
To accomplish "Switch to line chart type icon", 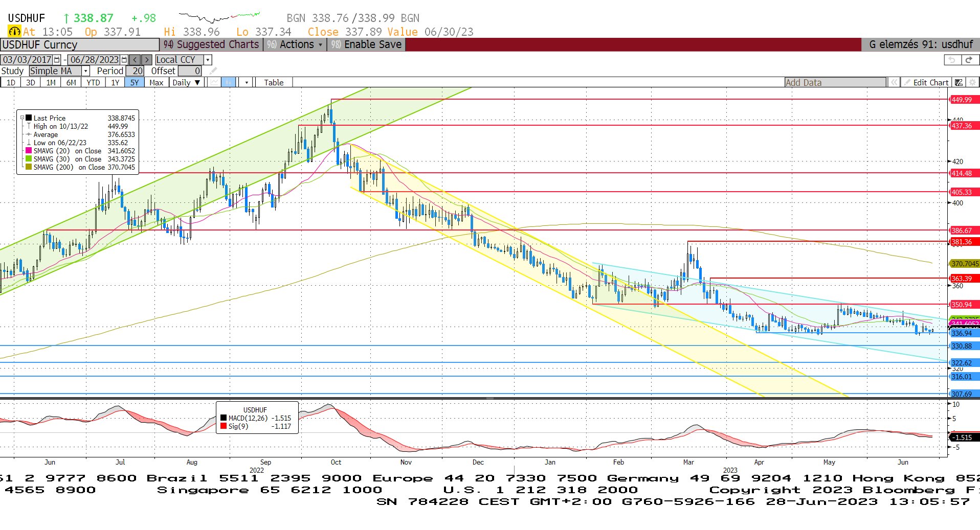I will point(214,82).
